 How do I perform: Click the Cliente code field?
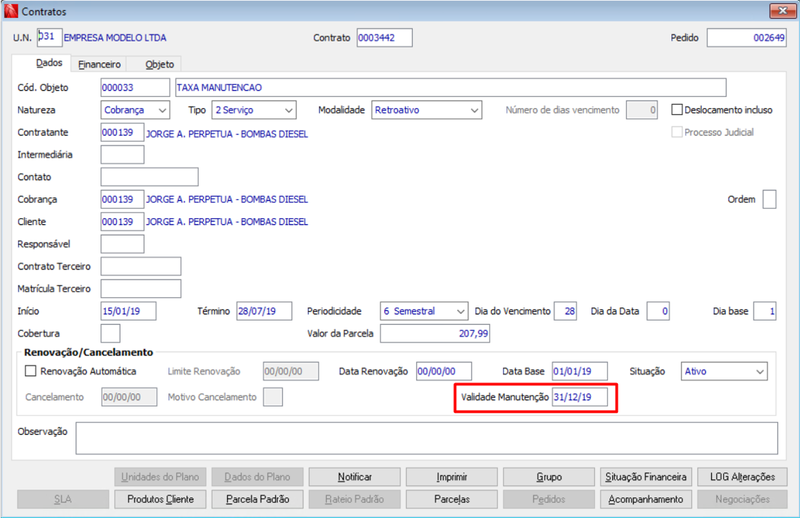122,221
